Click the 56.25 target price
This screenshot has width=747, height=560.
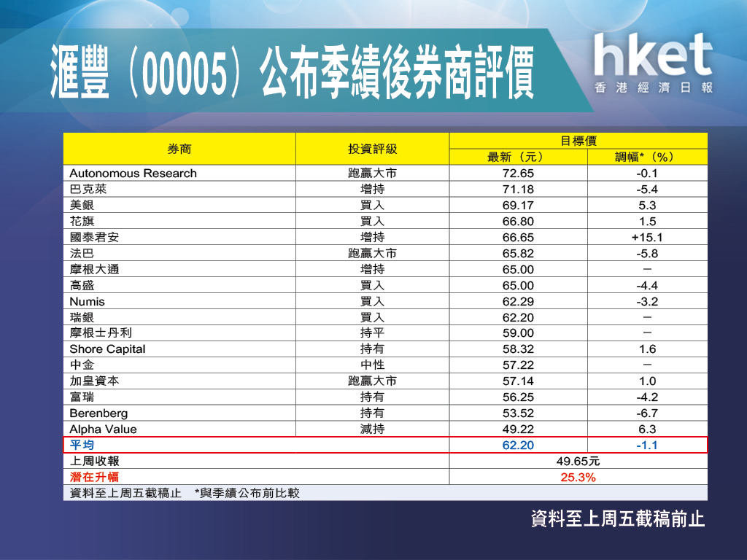(518, 397)
